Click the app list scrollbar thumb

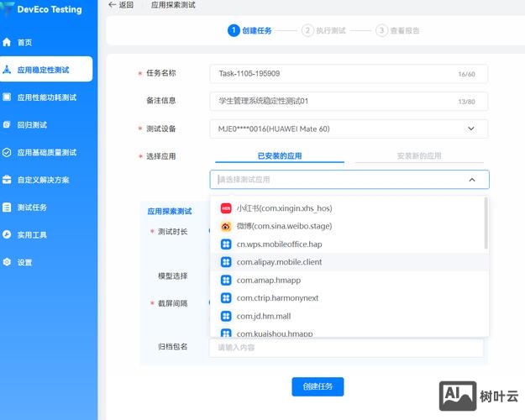tap(486, 223)
